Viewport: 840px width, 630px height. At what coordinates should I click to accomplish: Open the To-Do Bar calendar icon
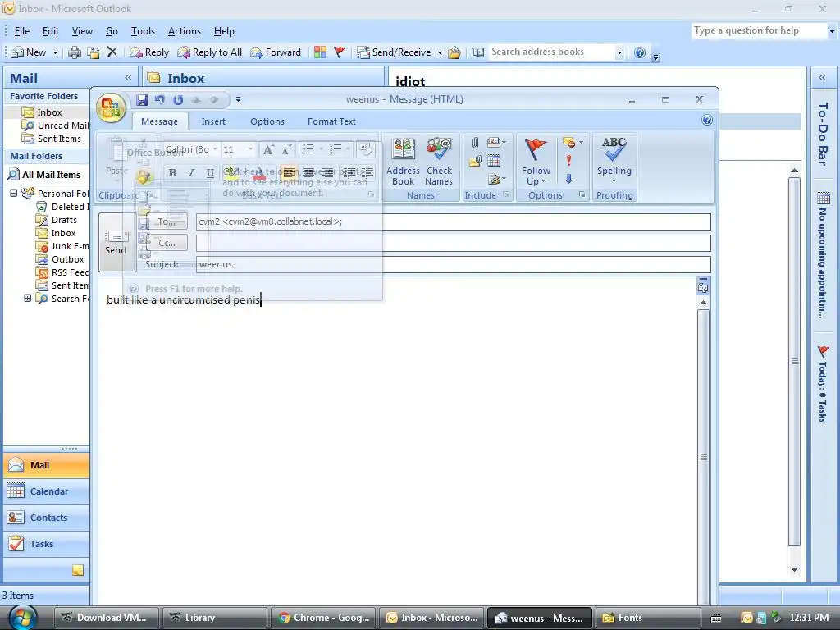[824, 199]
